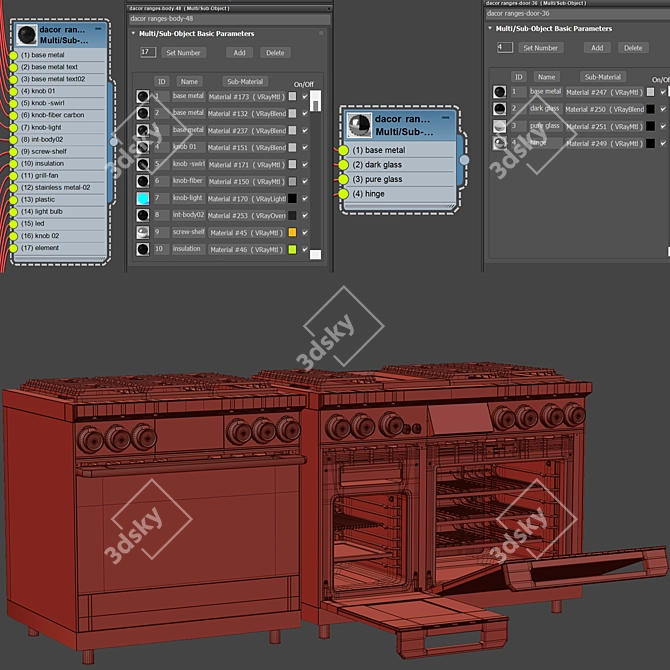Image resolution: width=670 pixels, height=670 pixels.
Task: Collapse the door Multi/Sub node with minus icon
Action: click(x=446, y=118)
